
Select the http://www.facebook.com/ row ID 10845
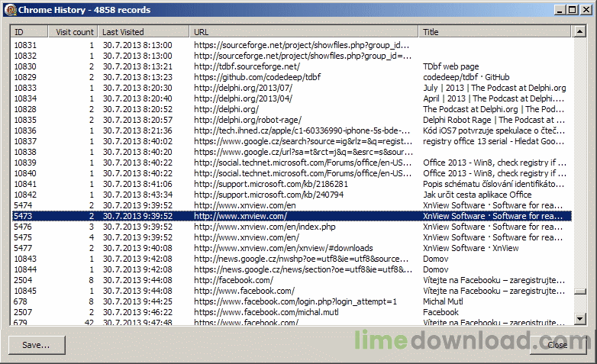pos(292,291)
